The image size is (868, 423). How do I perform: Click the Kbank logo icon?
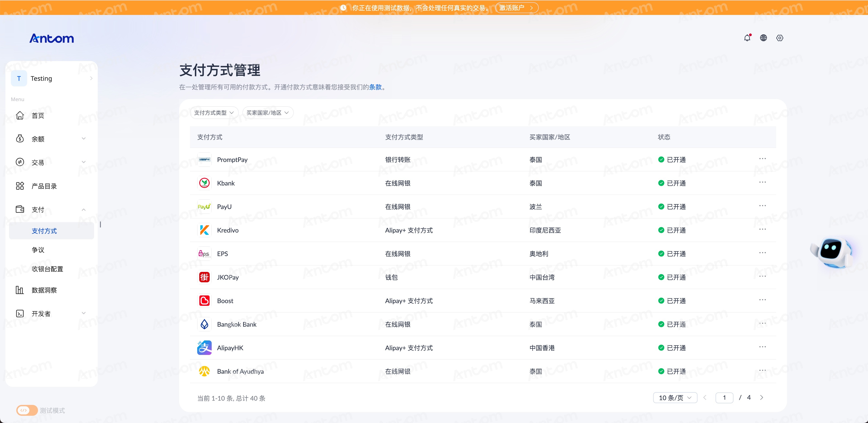click(204, 183)
